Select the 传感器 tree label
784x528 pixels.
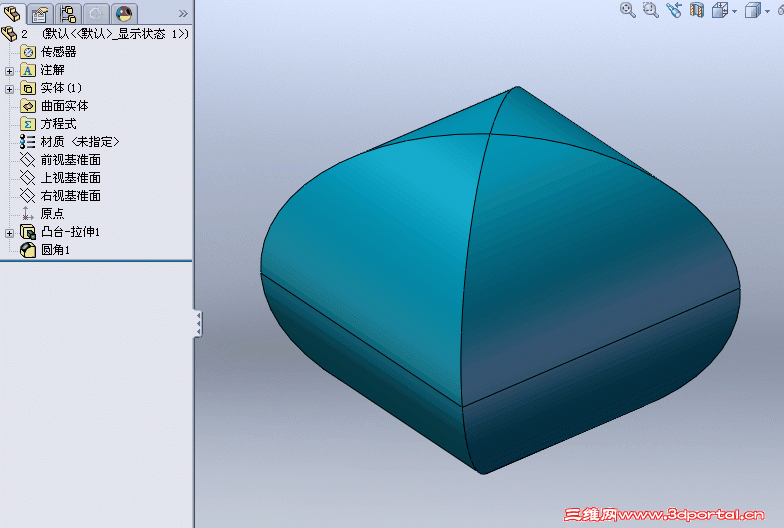(58, 52)
